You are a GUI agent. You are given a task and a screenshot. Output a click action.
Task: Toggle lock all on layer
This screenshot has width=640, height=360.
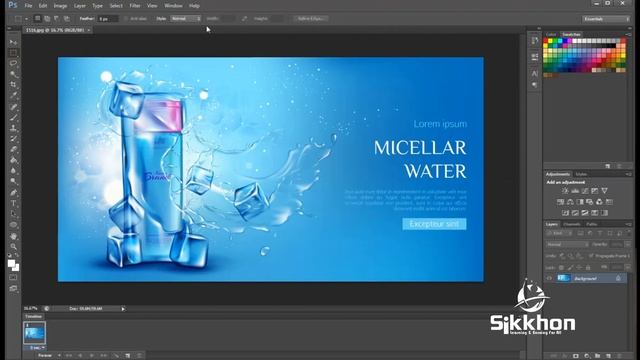[588, 267]
